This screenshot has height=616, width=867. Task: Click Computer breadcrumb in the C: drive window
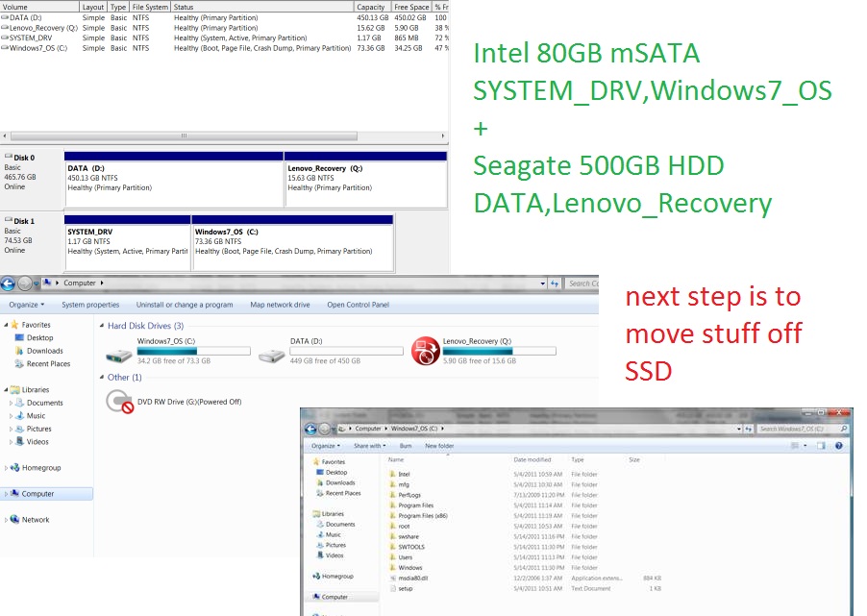pos(368,429)
